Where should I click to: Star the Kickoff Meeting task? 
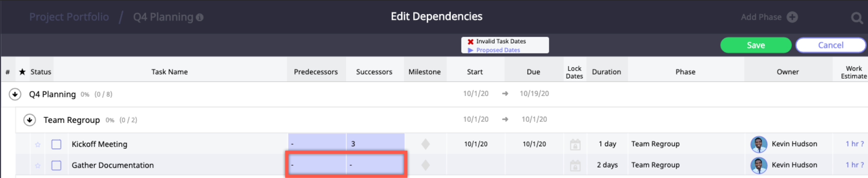[x=38, y=145]
